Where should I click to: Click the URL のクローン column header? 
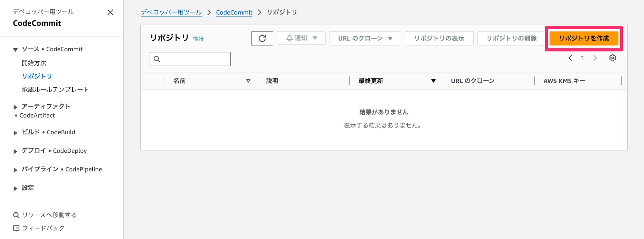coord(473,81)
